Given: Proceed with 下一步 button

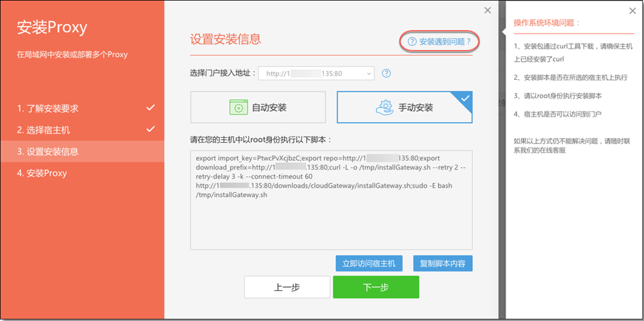Looking at the screenshot, I should (x=376, y=287).
